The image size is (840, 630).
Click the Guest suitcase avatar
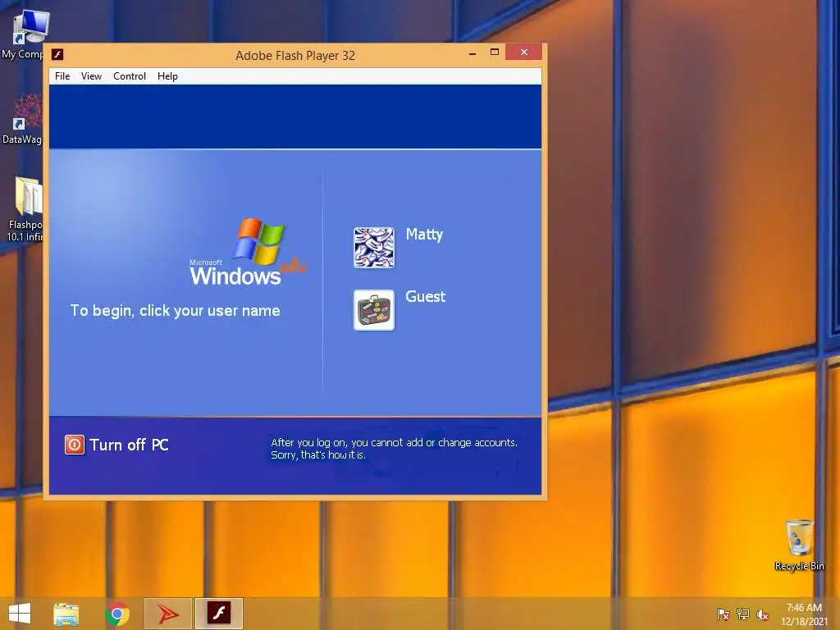click(x=374, y=309)
